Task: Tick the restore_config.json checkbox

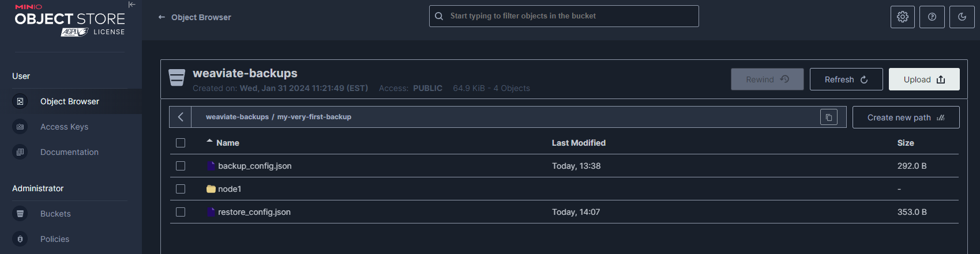Action: (x=181, y=212)
